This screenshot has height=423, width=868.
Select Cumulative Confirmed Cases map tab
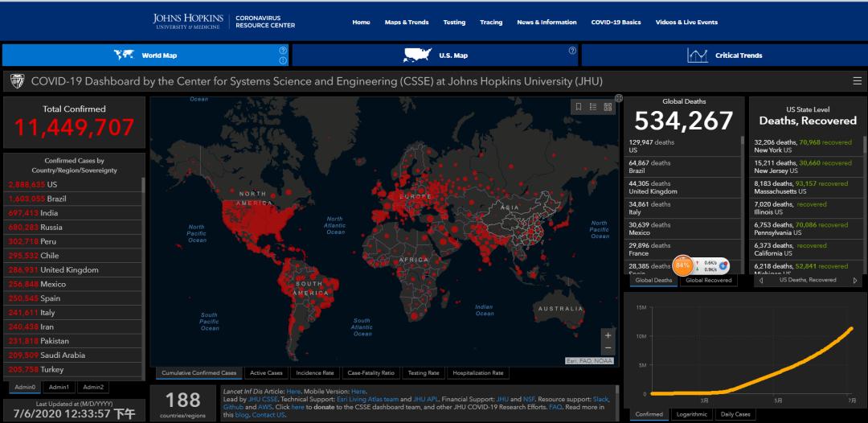[199, 373]
